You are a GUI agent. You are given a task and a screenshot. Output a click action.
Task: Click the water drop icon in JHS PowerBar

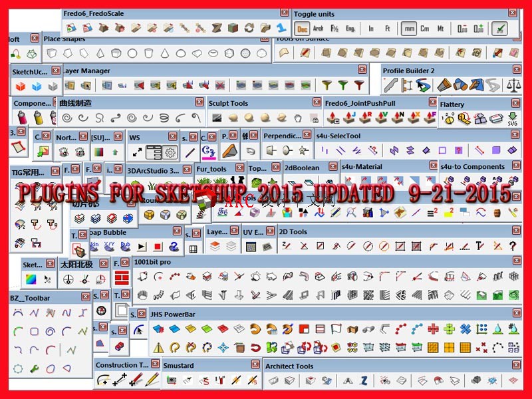tap(497, 329)
